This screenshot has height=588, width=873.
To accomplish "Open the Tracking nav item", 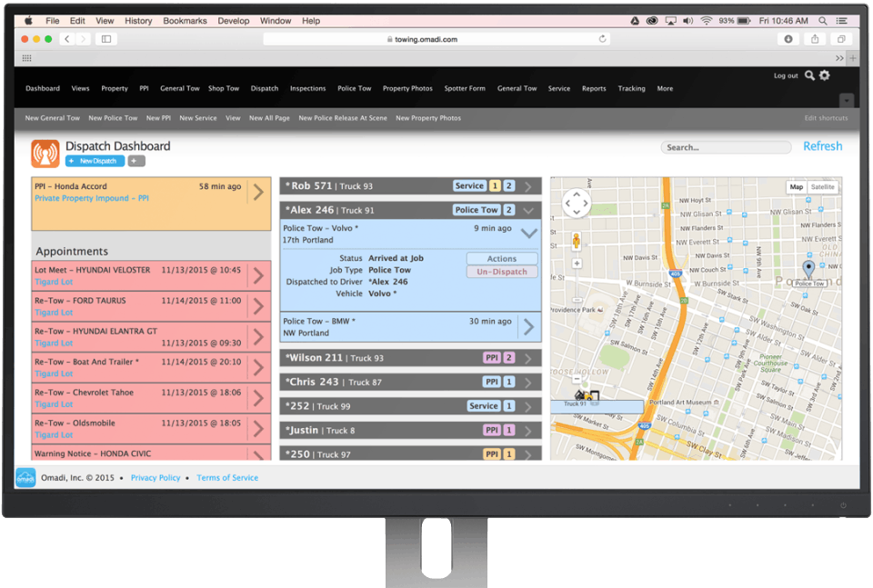I will pyautogui.click(x=631, y=88).
